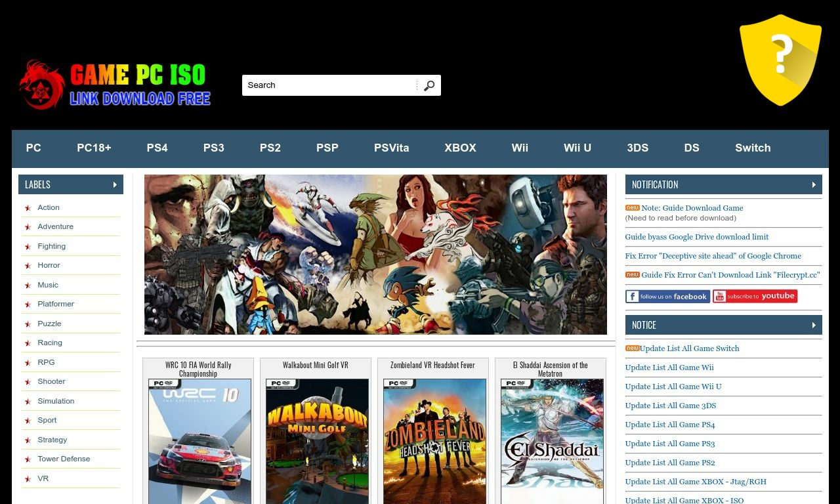Open Guide Fix Error Filecrypt.cc link
This screenshot has width=840, height=504.
(730, 275)
